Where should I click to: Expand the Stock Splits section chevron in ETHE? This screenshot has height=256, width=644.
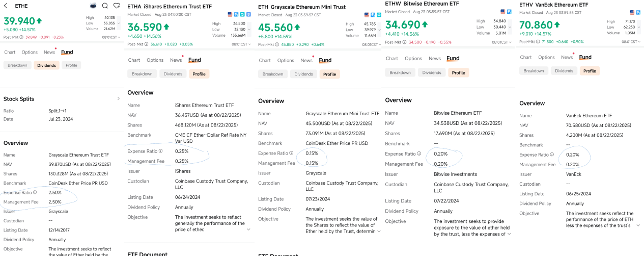pos(119,98)
